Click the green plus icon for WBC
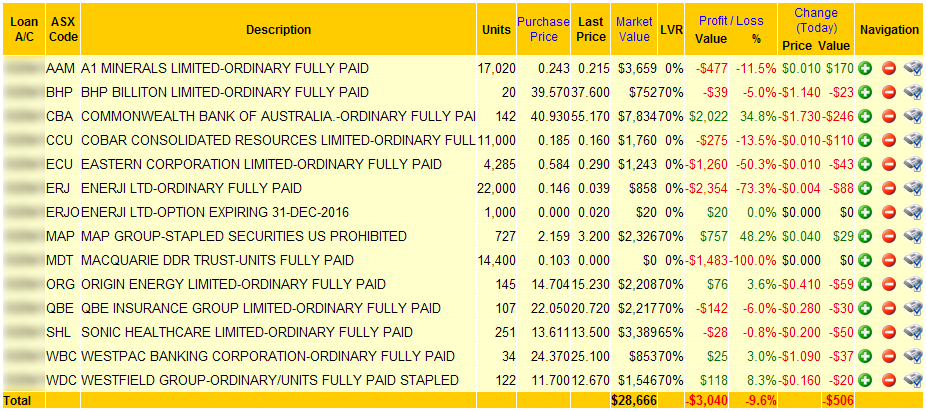Image resolution: width=926 pixels, height=411 pixels. coord(865,356)
